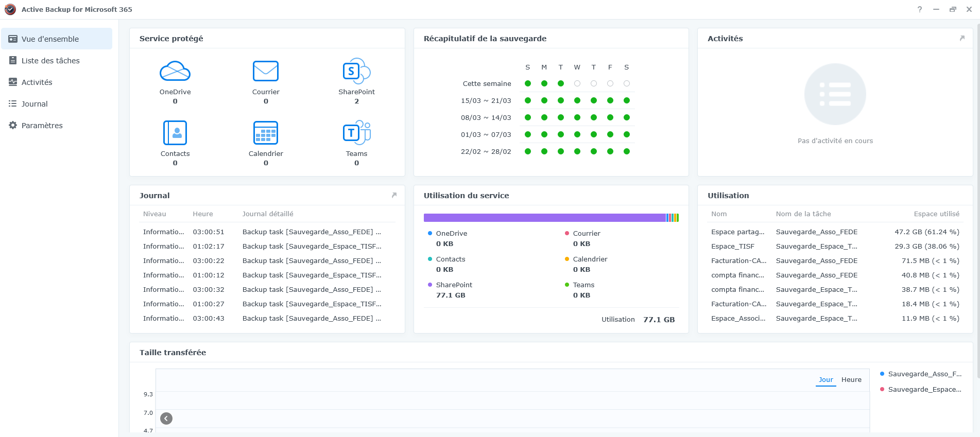Select the journal entry at 03:00:32
This screenshot has height=437, width=980.
267,290
